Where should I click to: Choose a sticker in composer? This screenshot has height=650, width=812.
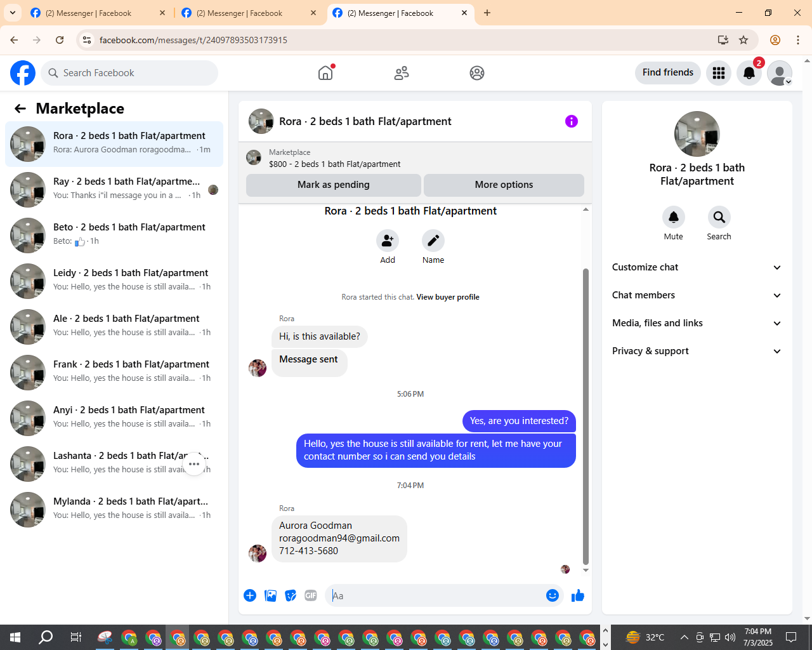tap(291, 595)
